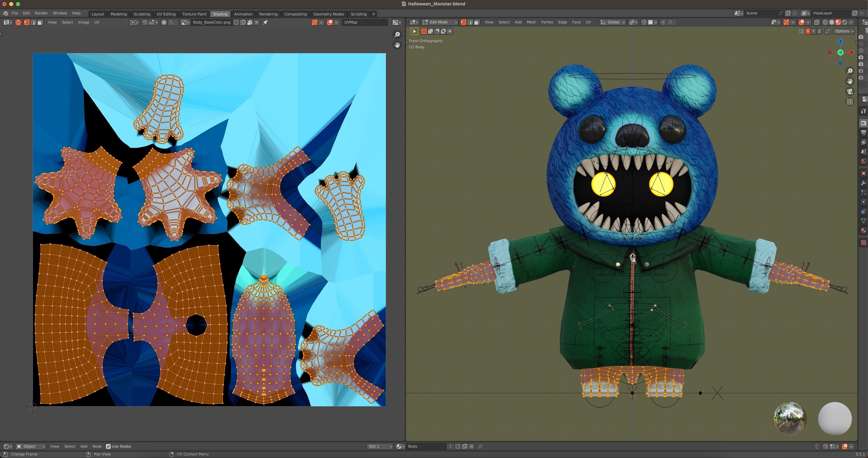868x458 pixels.
Task: Open the UV editor display channels dropdown
Action: click(x=397, y=22)
